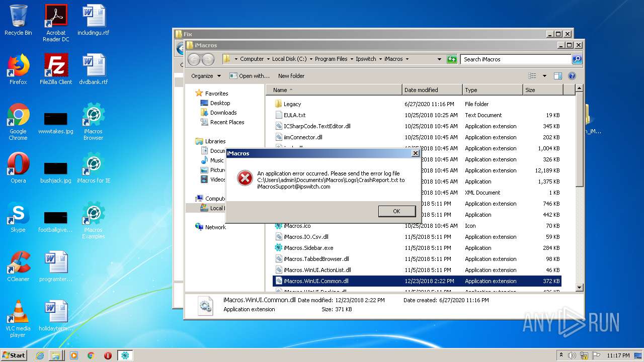
Task: Click New folder in Explorer toolbar
Action: click(x=291, y=76)
